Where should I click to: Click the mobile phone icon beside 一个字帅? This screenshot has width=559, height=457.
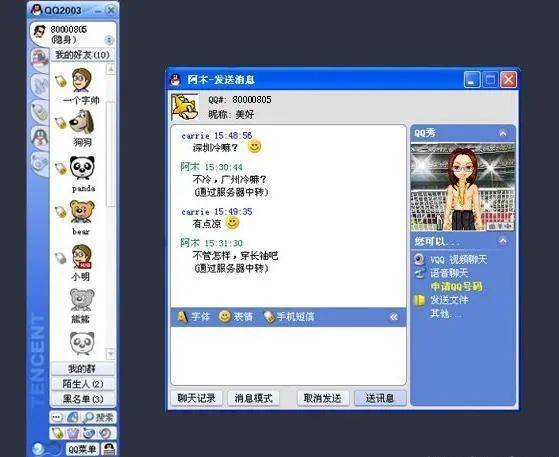pos(61,81)
